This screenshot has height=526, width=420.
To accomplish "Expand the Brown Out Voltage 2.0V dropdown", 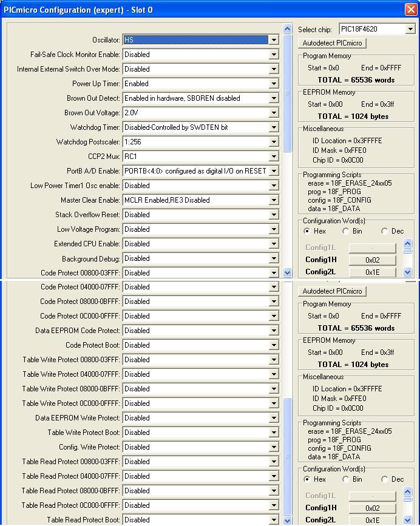I will pos(201,113).
